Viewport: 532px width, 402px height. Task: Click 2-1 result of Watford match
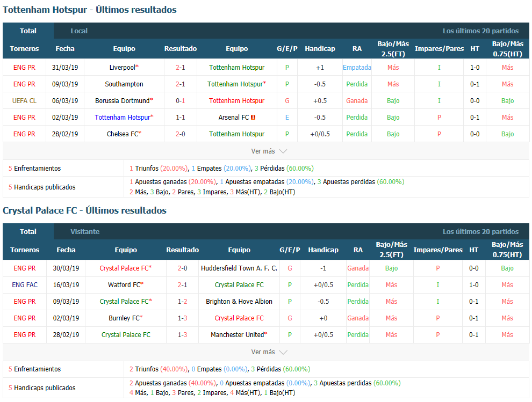[183, 284]
